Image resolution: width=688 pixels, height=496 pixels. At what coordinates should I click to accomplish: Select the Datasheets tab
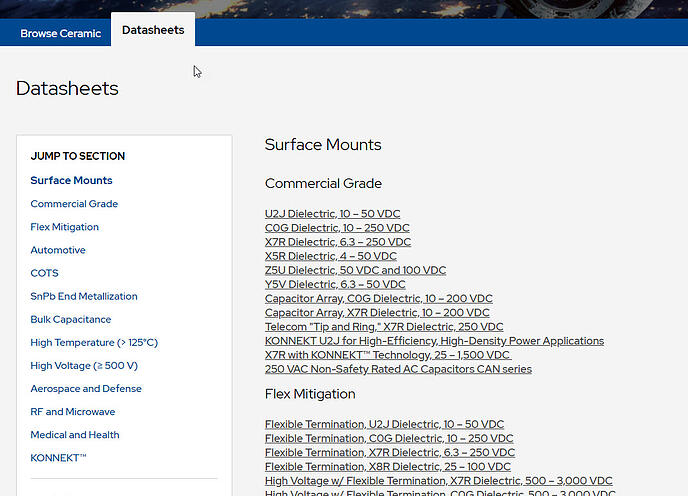(x=153, y=30)
